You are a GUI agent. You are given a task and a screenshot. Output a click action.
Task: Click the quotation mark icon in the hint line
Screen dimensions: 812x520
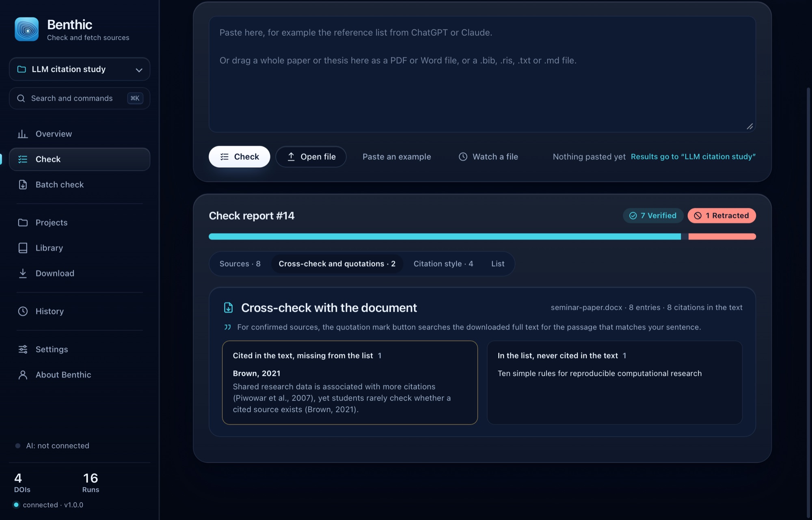click(228, 327)
